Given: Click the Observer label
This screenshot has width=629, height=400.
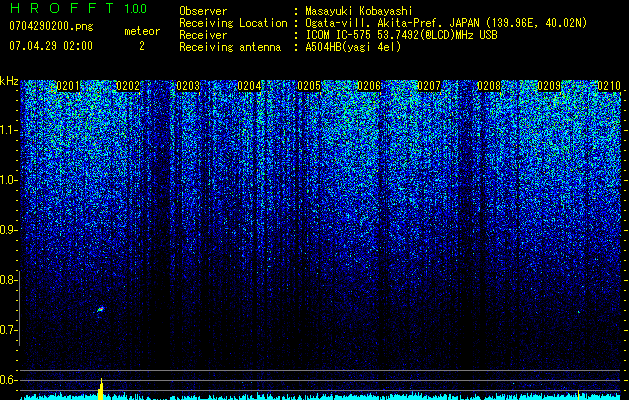Looking at the screenshot, I should pos(203,11).
